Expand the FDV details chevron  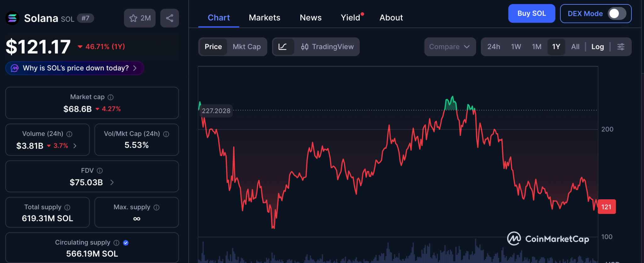[x=112, y=182]
